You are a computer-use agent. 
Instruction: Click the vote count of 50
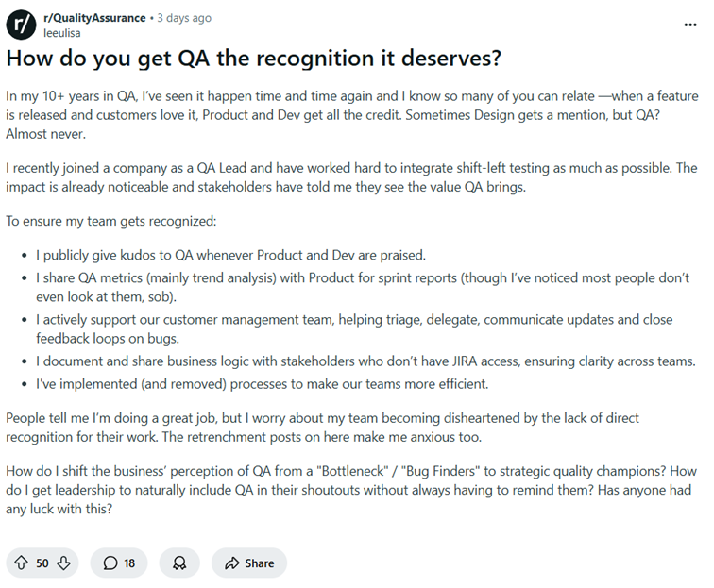[x=42, y=563]
